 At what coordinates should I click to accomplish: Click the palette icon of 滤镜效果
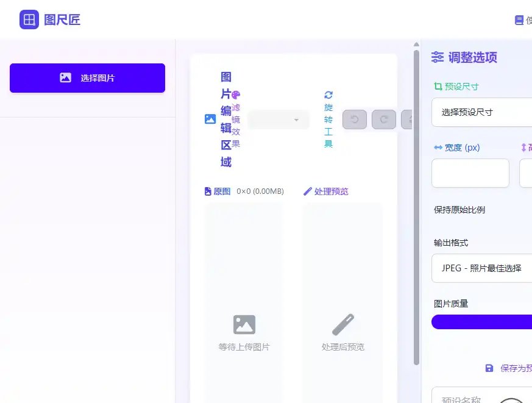(236, 95)
